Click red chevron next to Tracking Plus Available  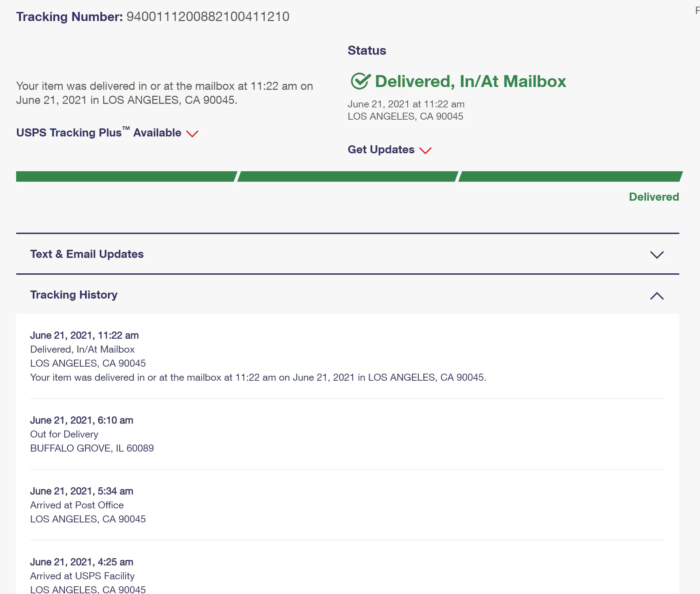(x=192, y=134)
